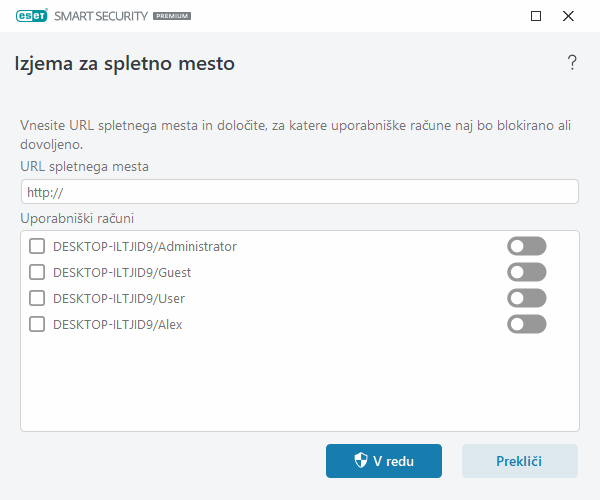Cancel with the Prekliči button

[520, 461]
